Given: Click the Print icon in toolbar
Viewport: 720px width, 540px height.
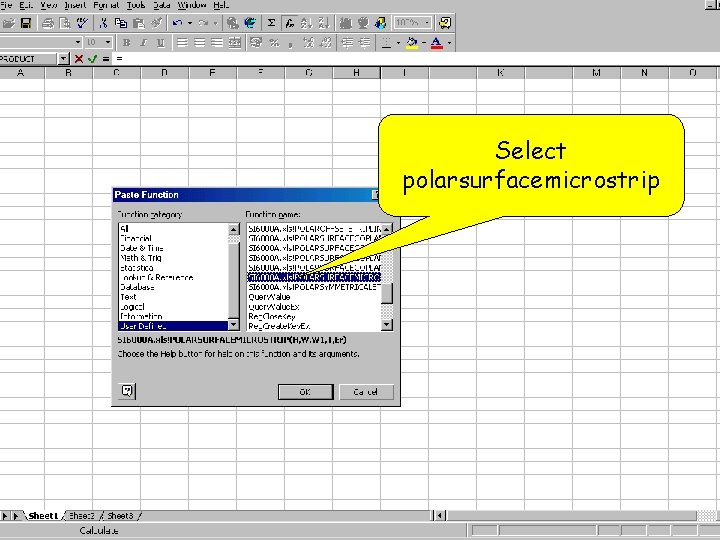Looking at the screenshot, I should 48,23.
